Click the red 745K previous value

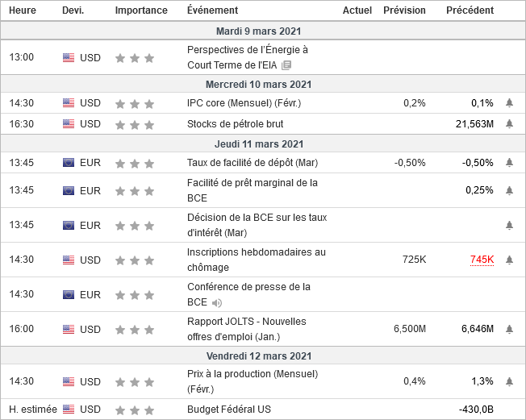coord(481,260)
